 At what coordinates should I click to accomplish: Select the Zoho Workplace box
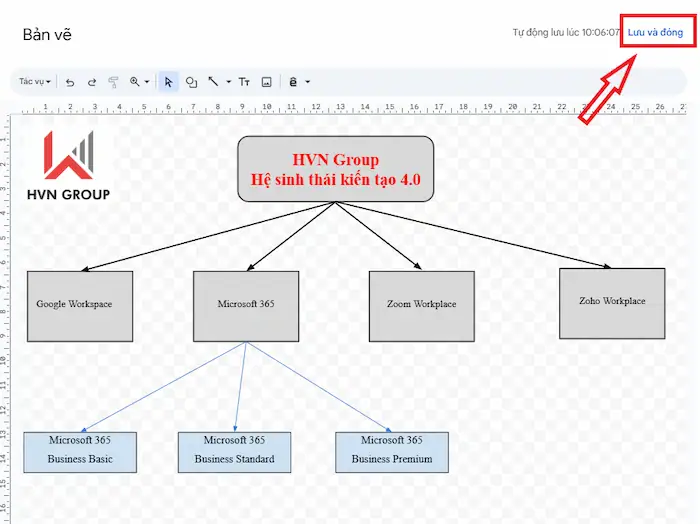click(x=612, y=303)
